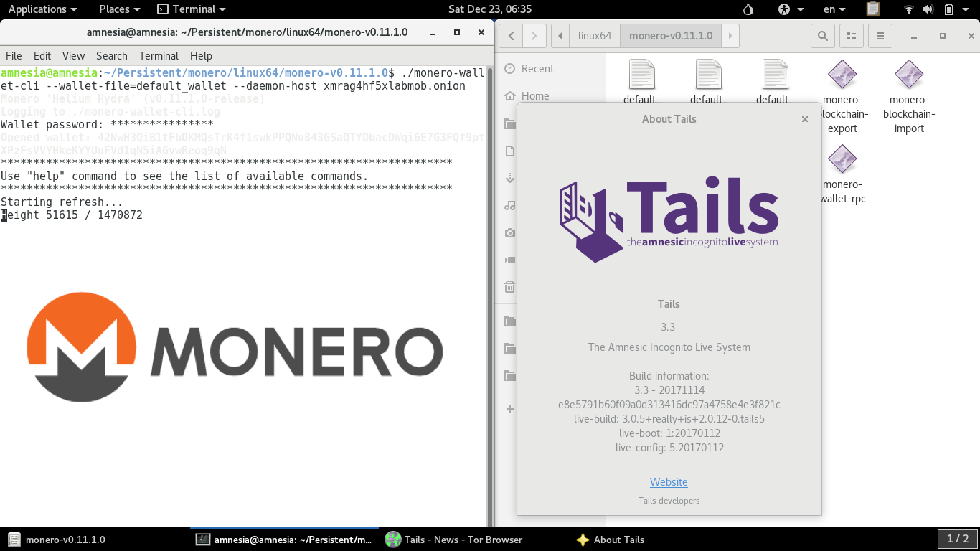Go forward in the Files window
The width and height of the screenshot is (980, 551).
click(534, 36)
